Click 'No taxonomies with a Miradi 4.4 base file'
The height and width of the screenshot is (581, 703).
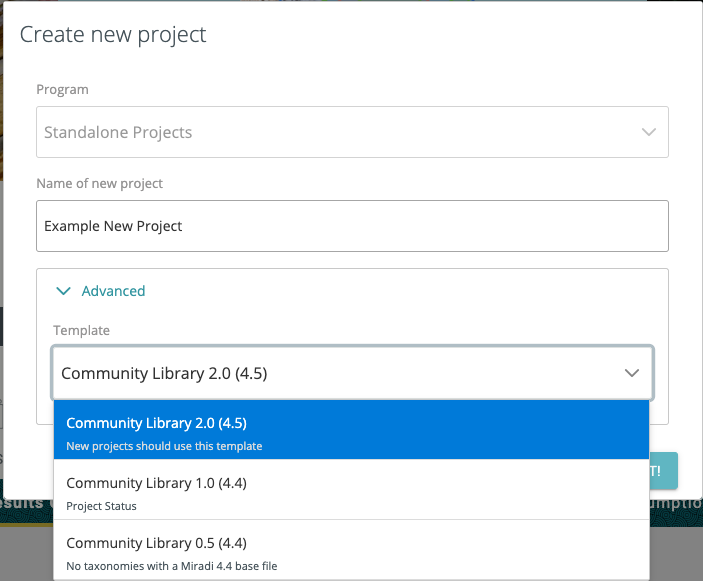(x=171, y=566)
